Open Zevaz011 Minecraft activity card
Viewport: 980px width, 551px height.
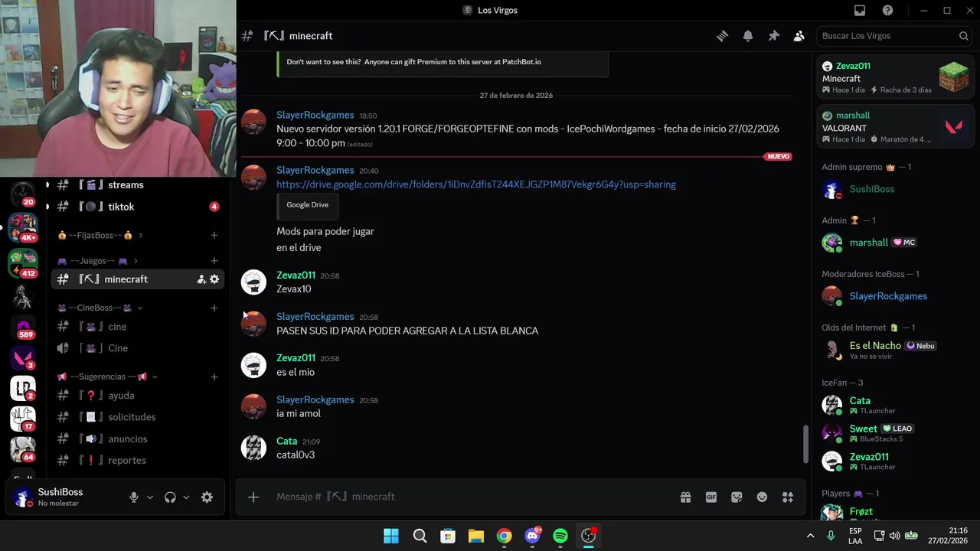895,78
